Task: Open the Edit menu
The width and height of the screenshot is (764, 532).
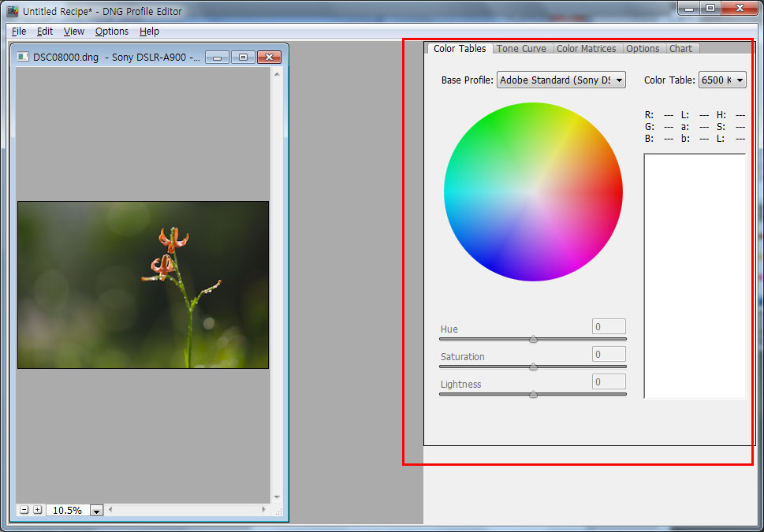Action: [44, 32]
